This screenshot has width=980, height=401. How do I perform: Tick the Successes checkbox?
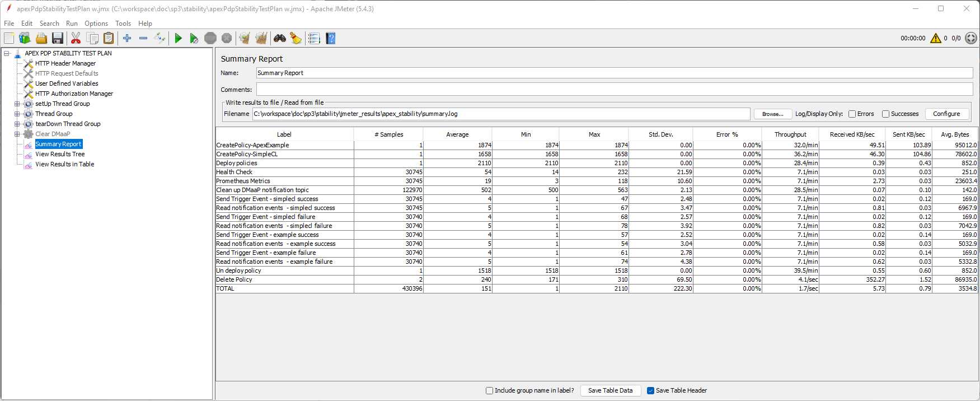point(885,114)
